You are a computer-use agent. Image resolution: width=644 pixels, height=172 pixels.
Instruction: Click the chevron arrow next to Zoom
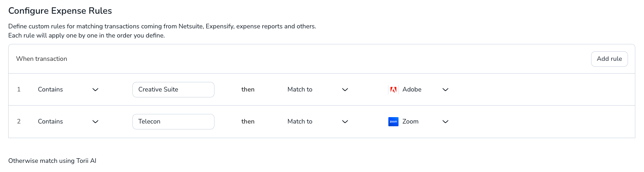[x=445, y=122]
